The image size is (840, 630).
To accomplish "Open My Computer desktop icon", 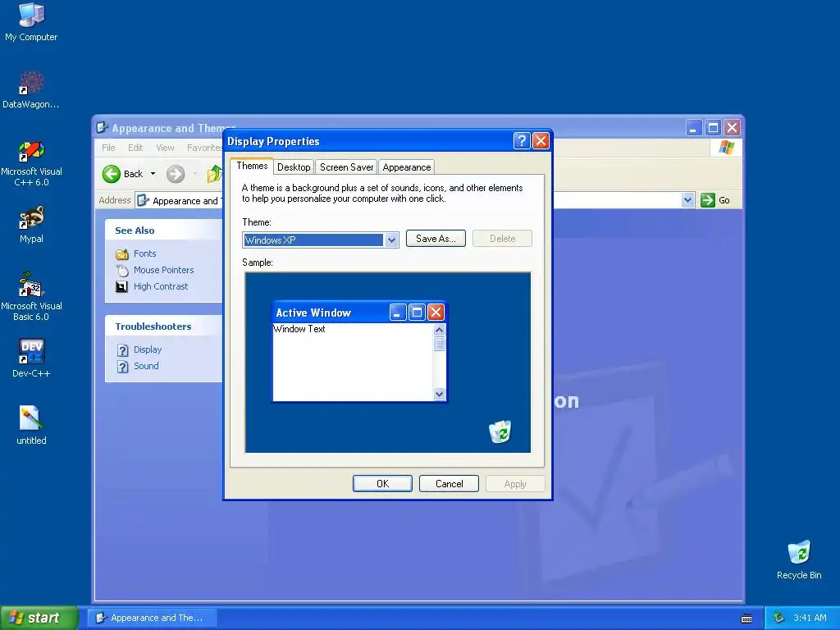I will (31, 21).
